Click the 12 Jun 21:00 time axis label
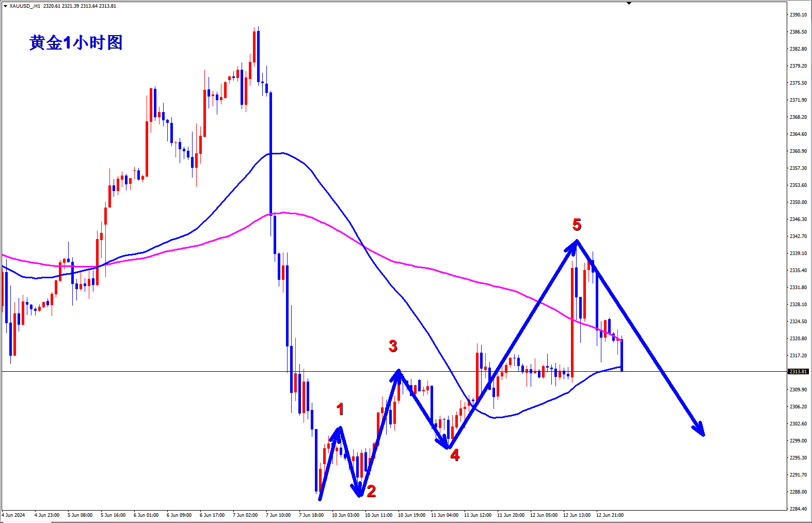This screenshot has width=812, height=523. click(610, 515)
